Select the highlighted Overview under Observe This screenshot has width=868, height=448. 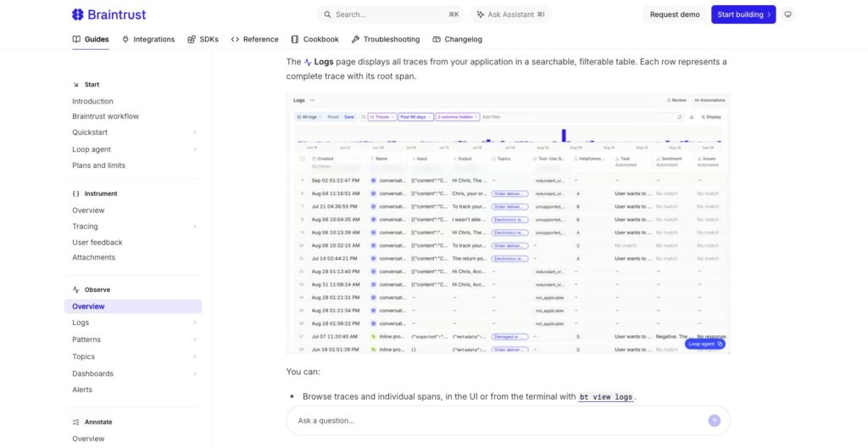[x=133, y=306]
